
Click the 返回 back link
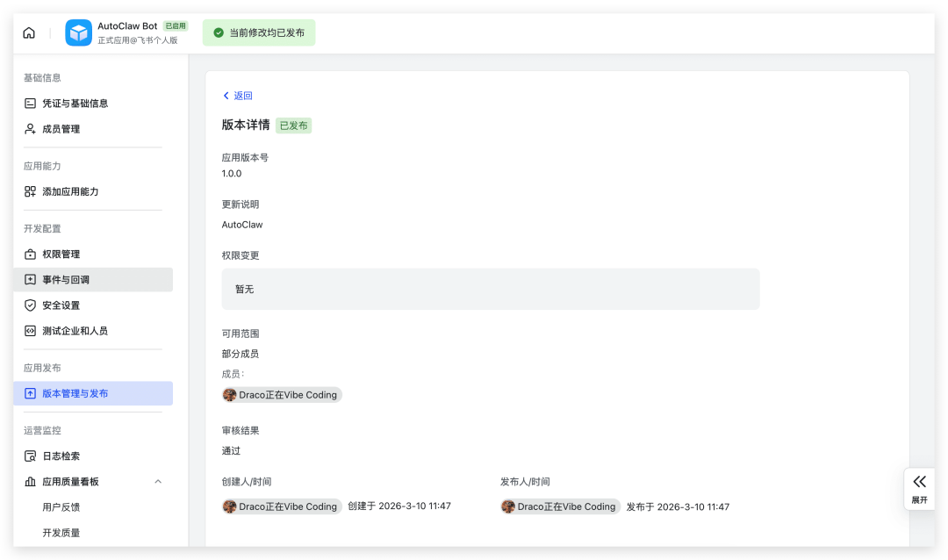[236, 96]
